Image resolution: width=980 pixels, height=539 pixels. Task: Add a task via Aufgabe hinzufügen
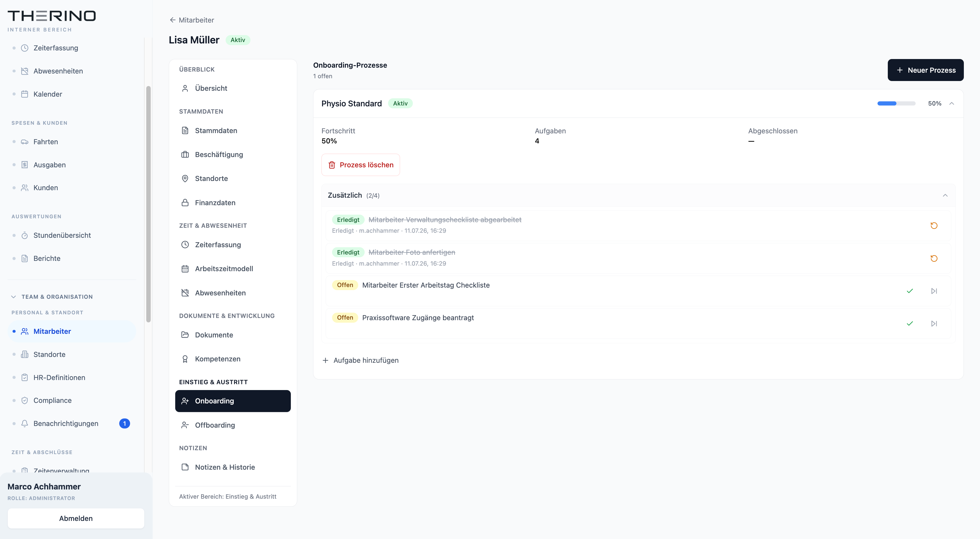point(360,360)
